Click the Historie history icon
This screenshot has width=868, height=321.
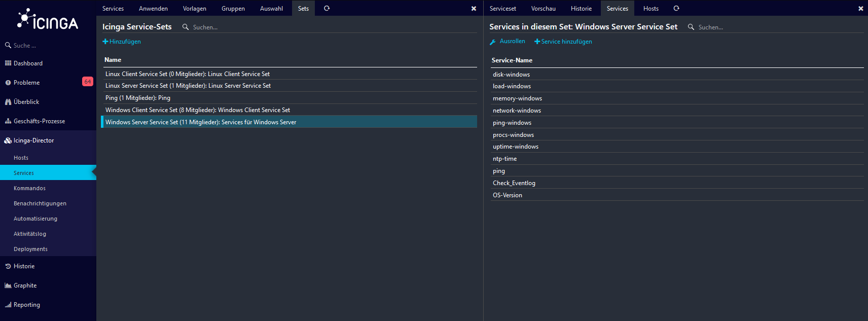8,266
